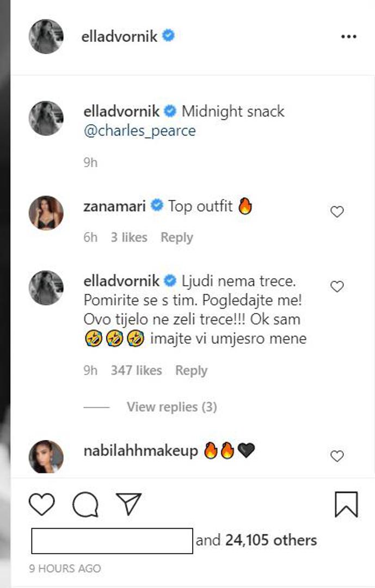This screenshot has height=588, width=375.
Task: Show the 347 likes on elladvornik's comment
Action: (x=136, y=370)
